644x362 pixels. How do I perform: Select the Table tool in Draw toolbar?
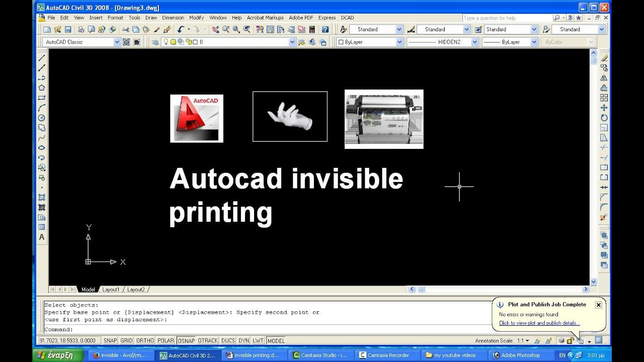point(42,227)
